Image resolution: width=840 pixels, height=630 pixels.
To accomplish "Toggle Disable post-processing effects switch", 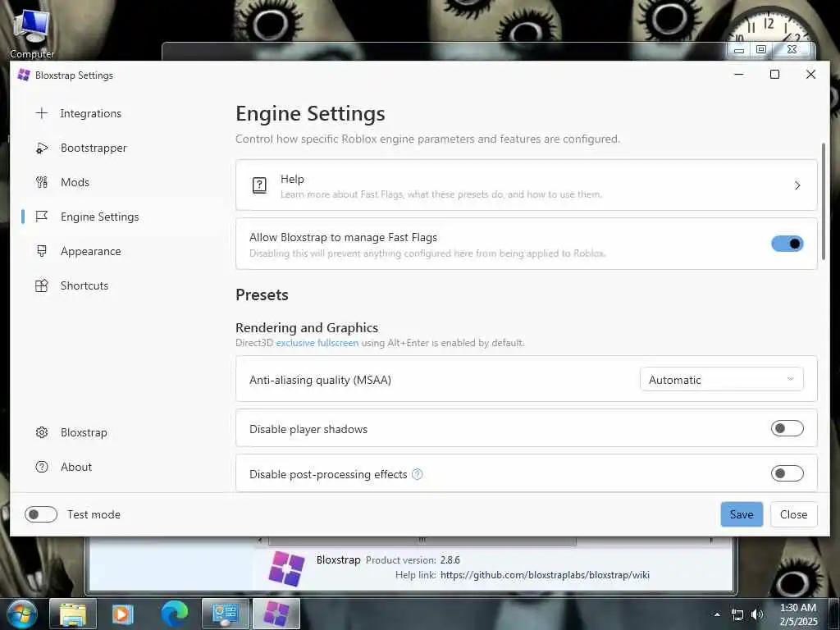I will (x=787, y=473).
